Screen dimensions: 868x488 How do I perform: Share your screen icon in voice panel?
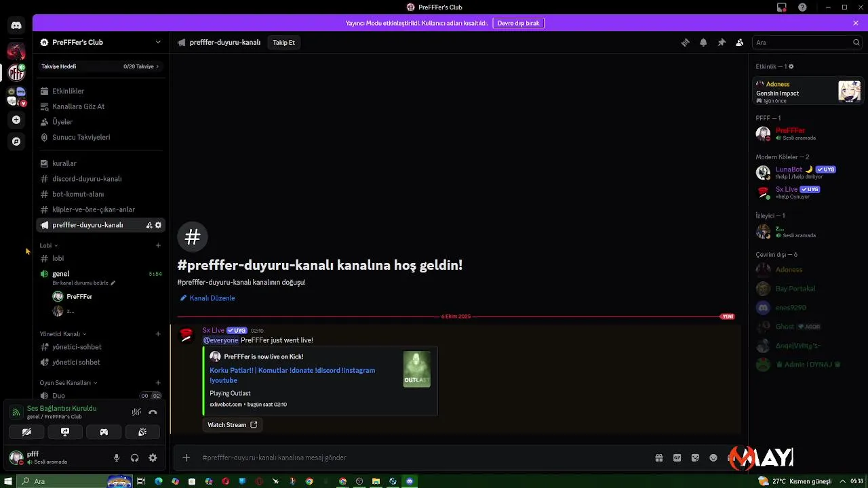(65, 432)
